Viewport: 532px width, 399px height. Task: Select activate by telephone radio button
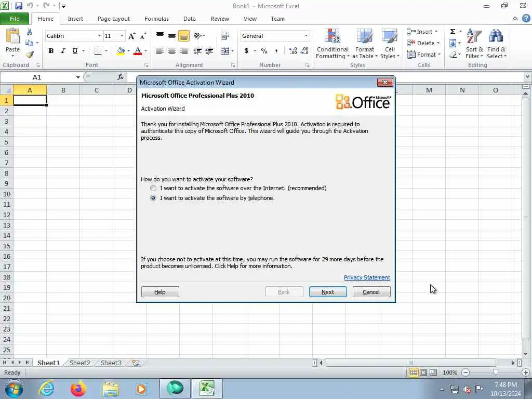pyautogui.click(x=153, y=198)
